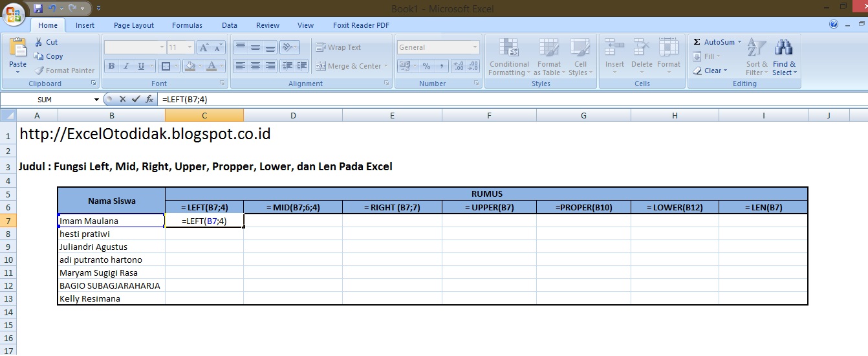
Task: Click Merge & Center
Action: pyautogui.click(x=348, y=66)
